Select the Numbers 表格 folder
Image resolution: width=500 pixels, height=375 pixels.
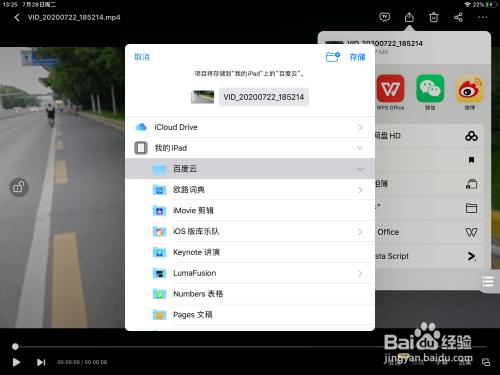coord(250,294)
